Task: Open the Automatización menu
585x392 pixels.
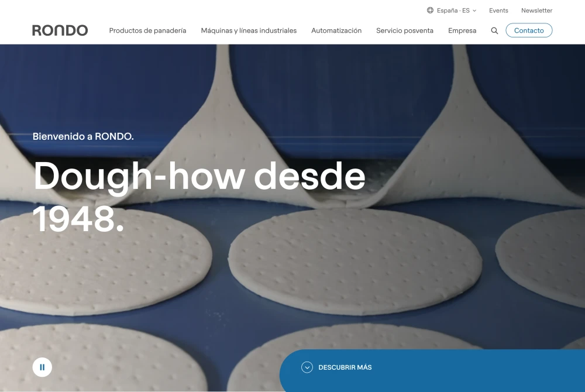Action: 336,30
